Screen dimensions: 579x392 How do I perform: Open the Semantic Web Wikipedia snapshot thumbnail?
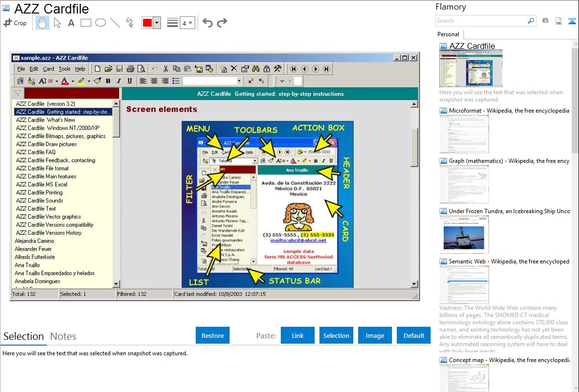click(464, 284)
